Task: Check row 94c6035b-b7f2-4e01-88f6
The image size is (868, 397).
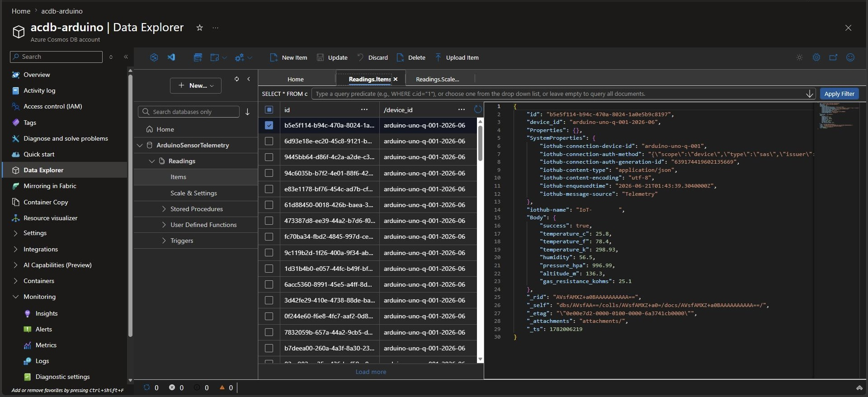Action: click(269, 173)
